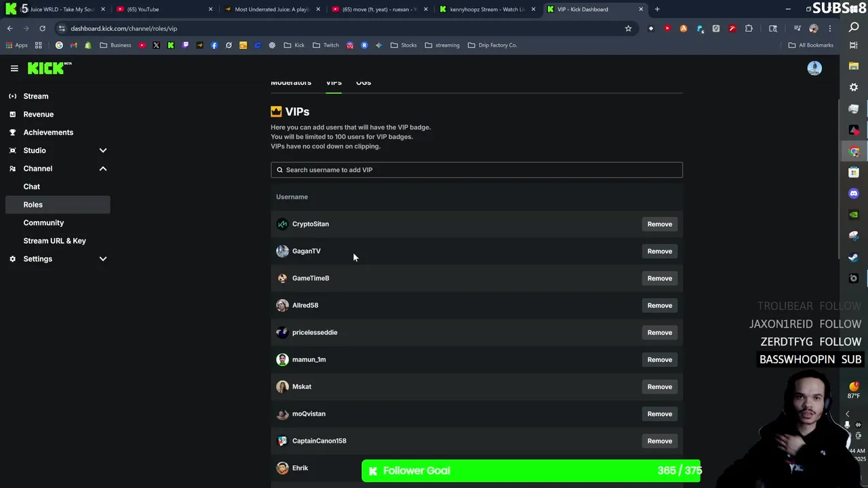Open Community under Channel
The height and width of the screenshot is (488, 868).
click(x=43, y=222)
